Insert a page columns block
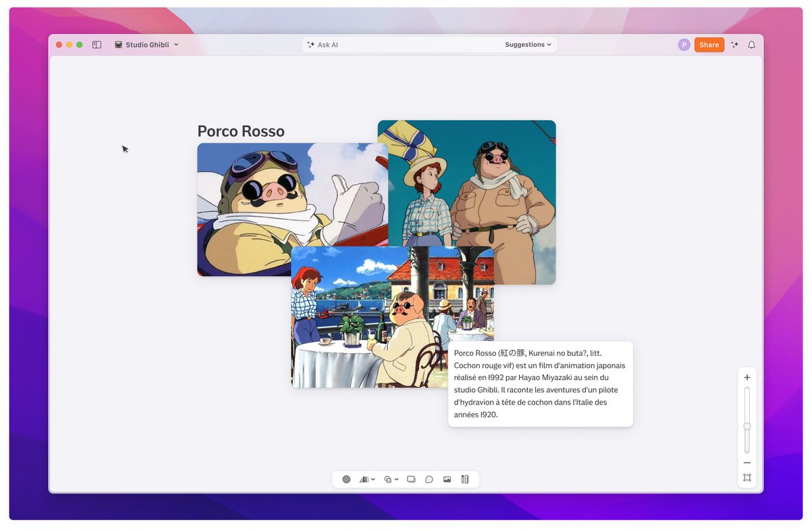 (x=465, y=479)
